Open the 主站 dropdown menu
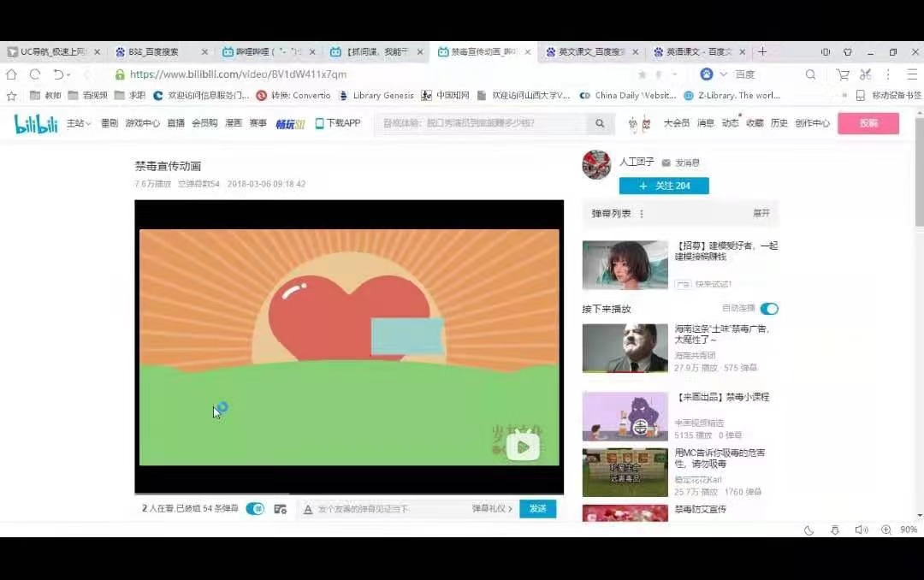Screen dimensions: 924x580 (x=79, y=123)
